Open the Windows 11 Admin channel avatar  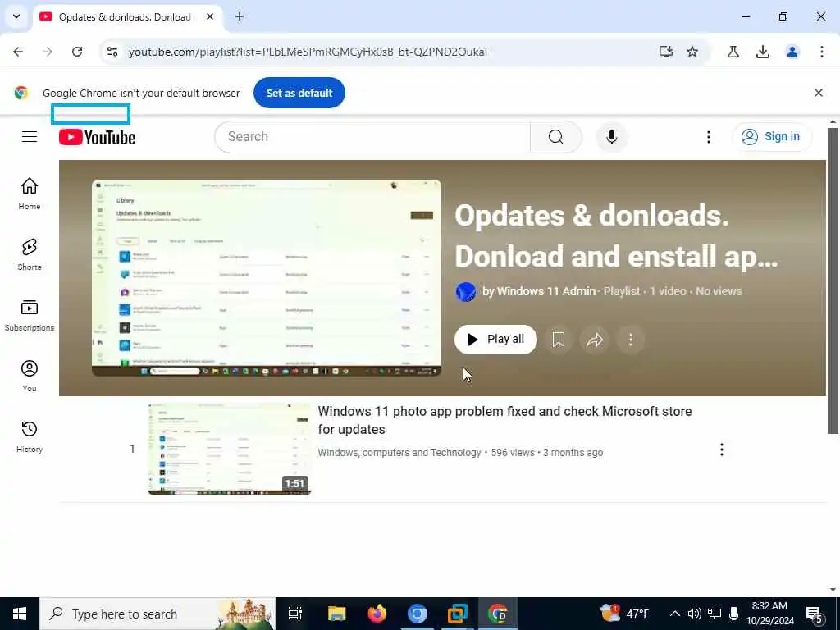[x=466, y=292]
